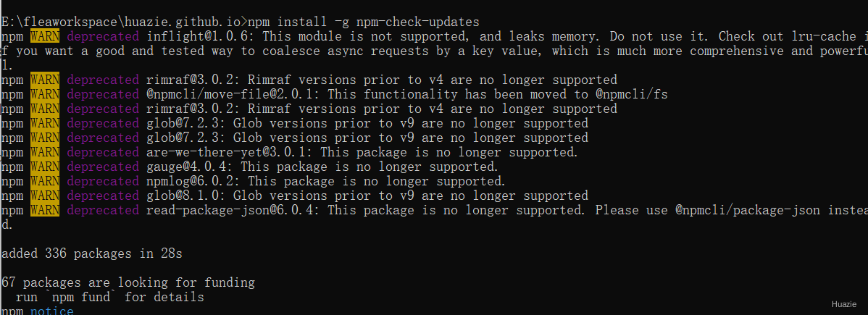868x315 pixels.
Task: Click the blue notice word at the bottom
Action: [51, 311]
